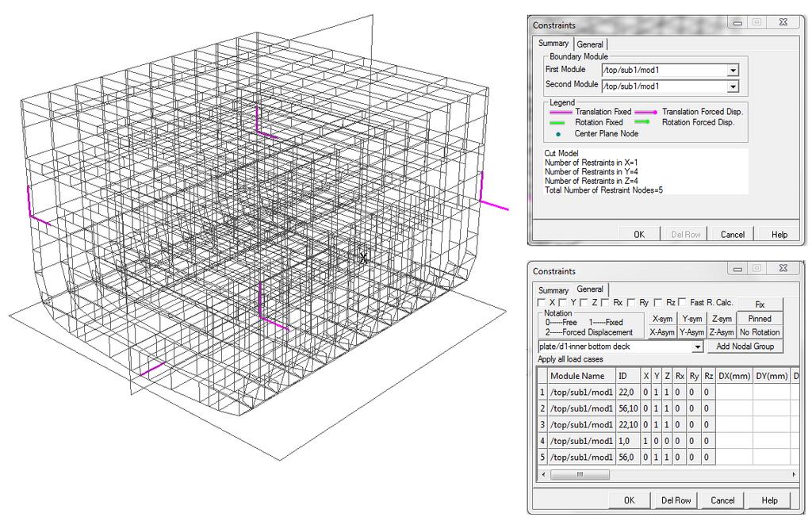Click Del Row beside the lower OK button
The height and width of the screenshot is (521, 812).
pos(676,500)
